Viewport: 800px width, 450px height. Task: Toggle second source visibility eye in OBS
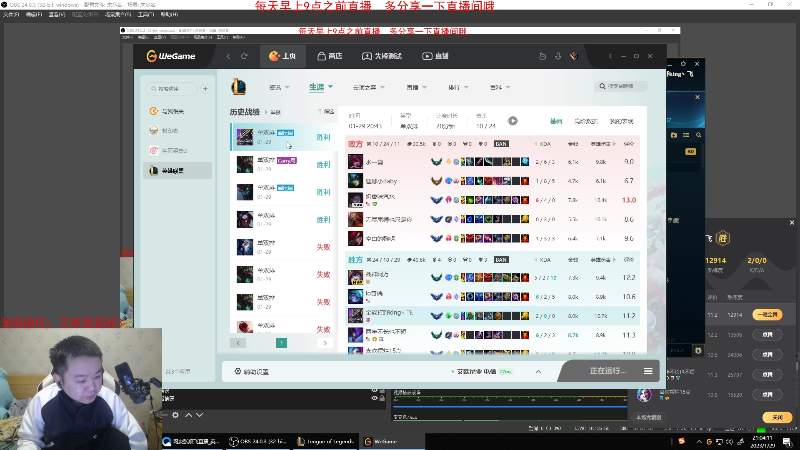point(374,398)
